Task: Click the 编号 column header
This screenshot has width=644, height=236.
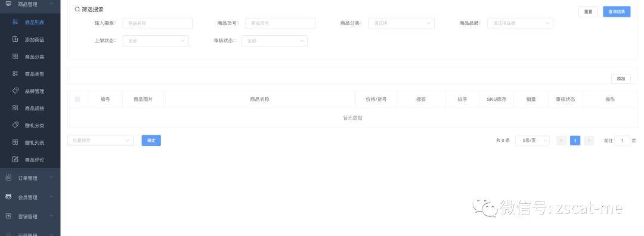Action: pyautogui.click(x=105, y=100)
